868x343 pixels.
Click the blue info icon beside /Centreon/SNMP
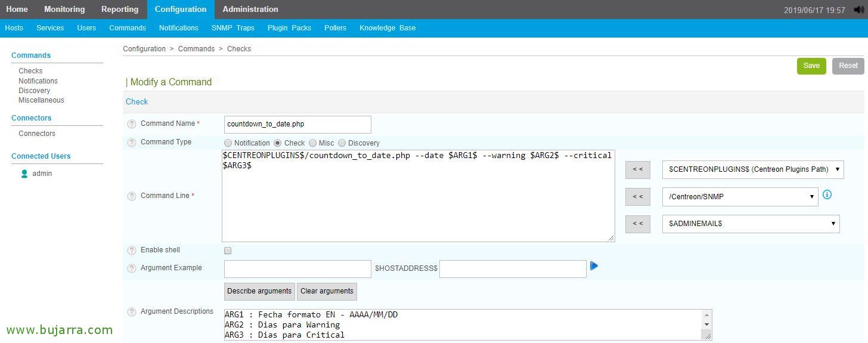(827, 194)
